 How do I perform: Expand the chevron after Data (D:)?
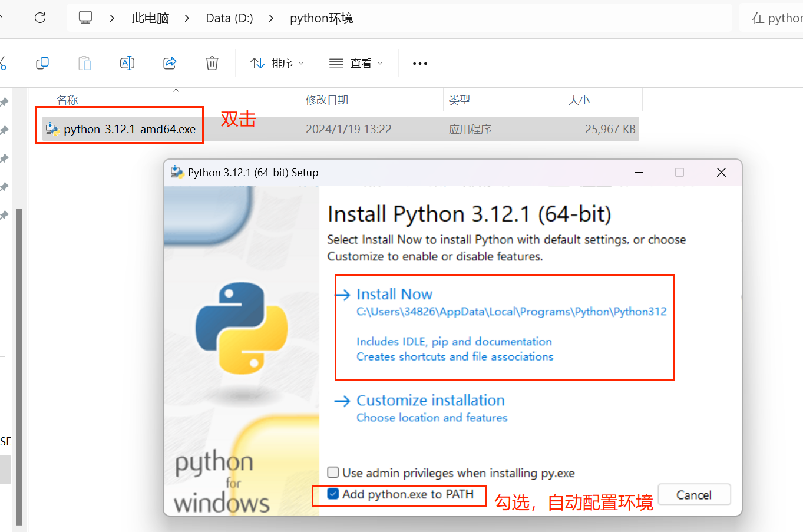coord(271,18)
